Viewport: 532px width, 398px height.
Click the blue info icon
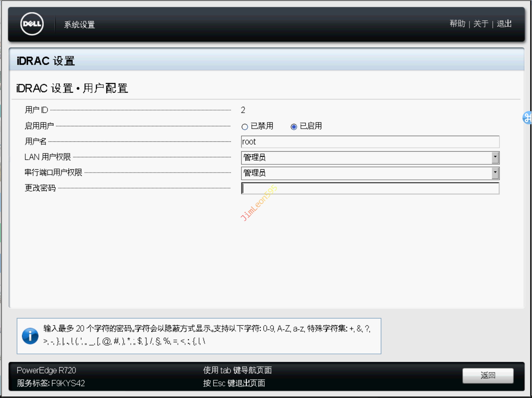30,336
